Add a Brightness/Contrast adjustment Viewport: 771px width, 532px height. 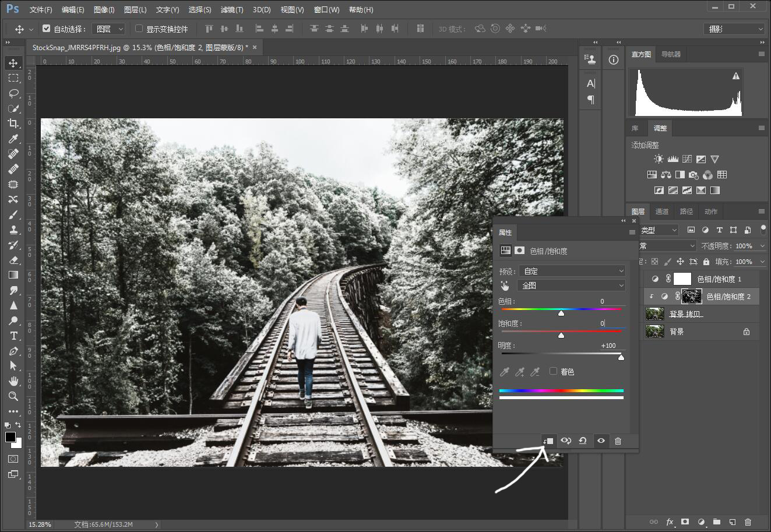tap(659, 159)
